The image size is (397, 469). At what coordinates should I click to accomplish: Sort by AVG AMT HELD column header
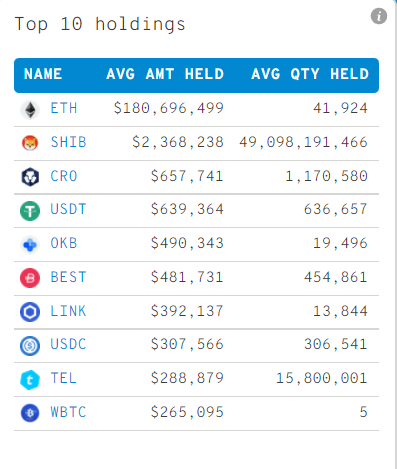click(x=165, y=74)
